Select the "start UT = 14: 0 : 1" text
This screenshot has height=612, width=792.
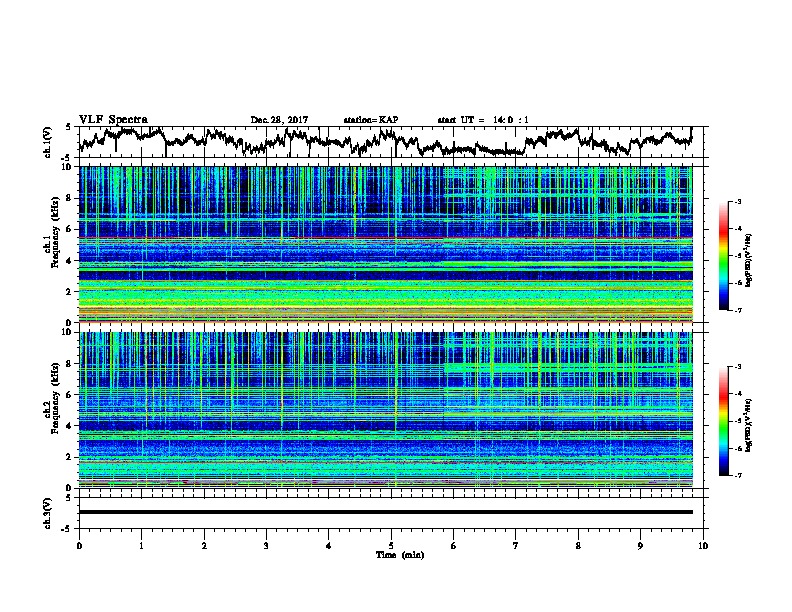tap(483, 120)
